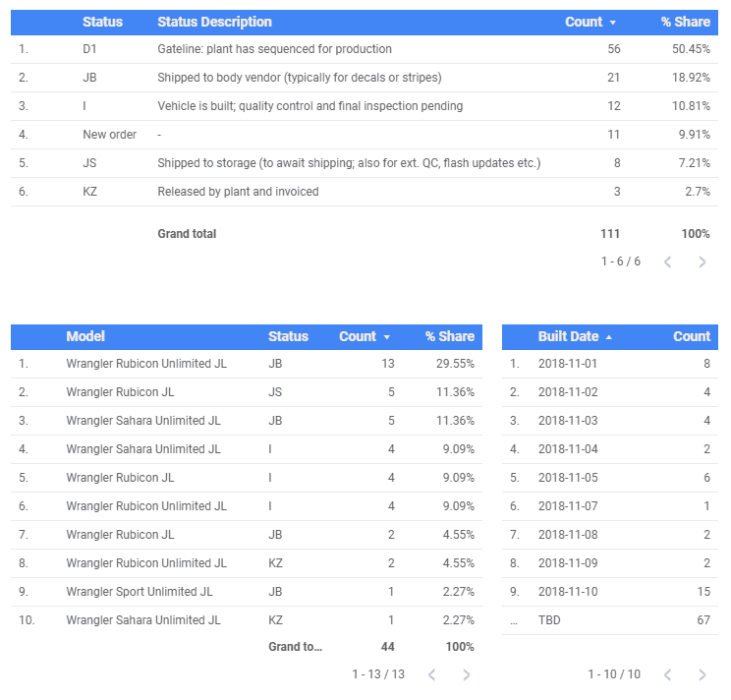
Task: Click next page arrow under model table
Action: 466,674
